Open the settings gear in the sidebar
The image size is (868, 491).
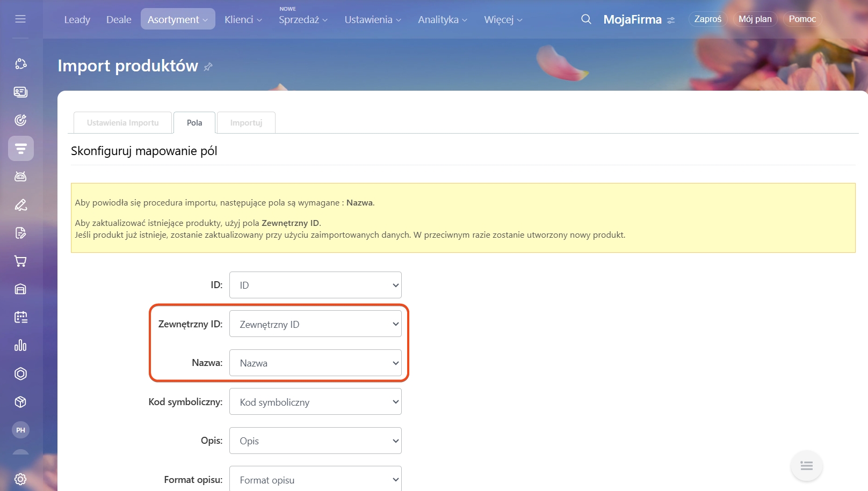point(20,479)
